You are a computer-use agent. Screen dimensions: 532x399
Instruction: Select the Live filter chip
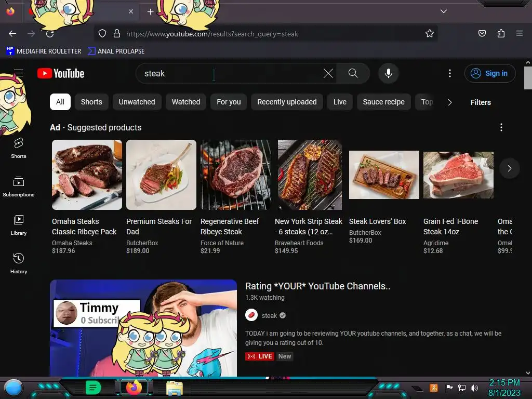(x=340, y=102)
